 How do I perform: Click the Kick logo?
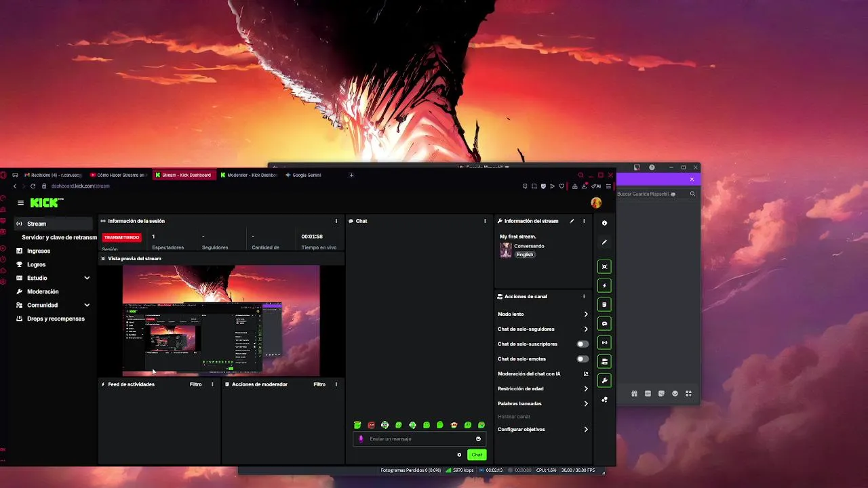pyautogui.click(x=46, y=203)
